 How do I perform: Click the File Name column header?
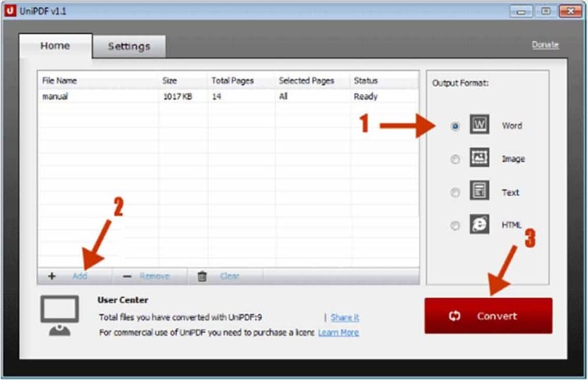tap(59, 81)
